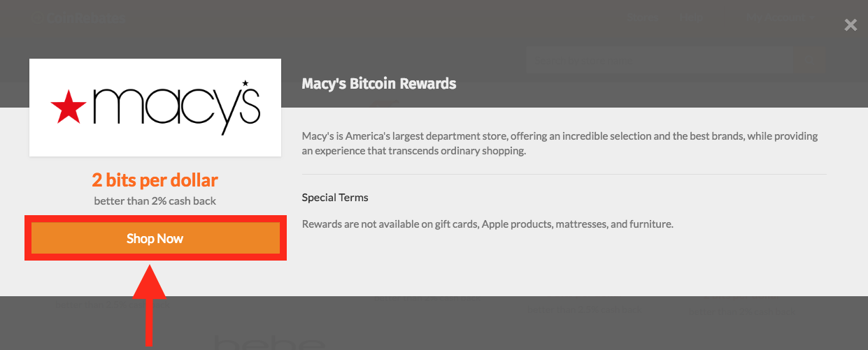Click the dimmed bebe logo below popup

click(269, 342)
